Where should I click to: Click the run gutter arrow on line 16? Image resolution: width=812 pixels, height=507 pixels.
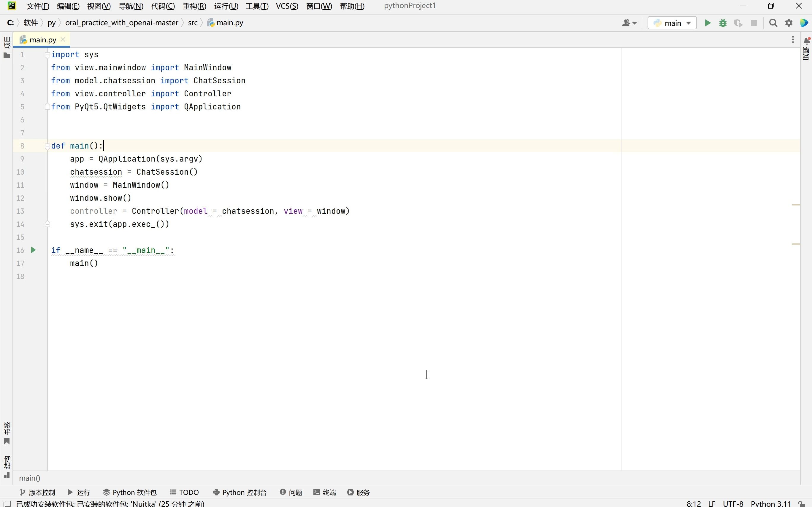pos(33,250)
